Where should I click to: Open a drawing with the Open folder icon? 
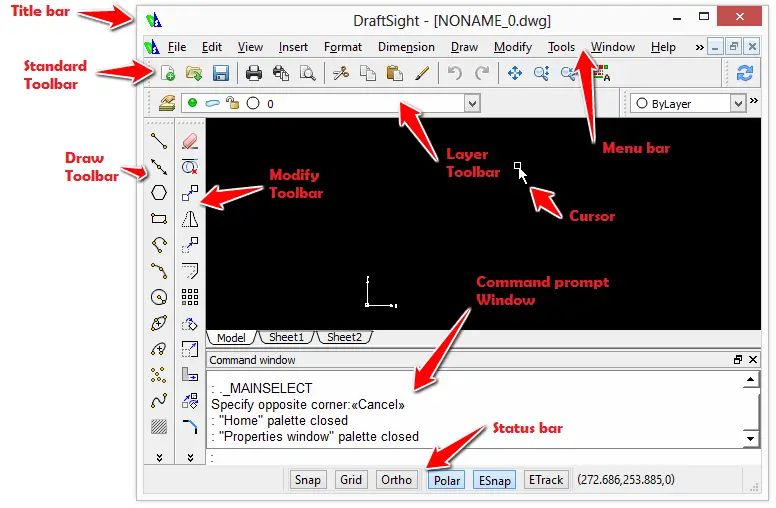[194, 73]
